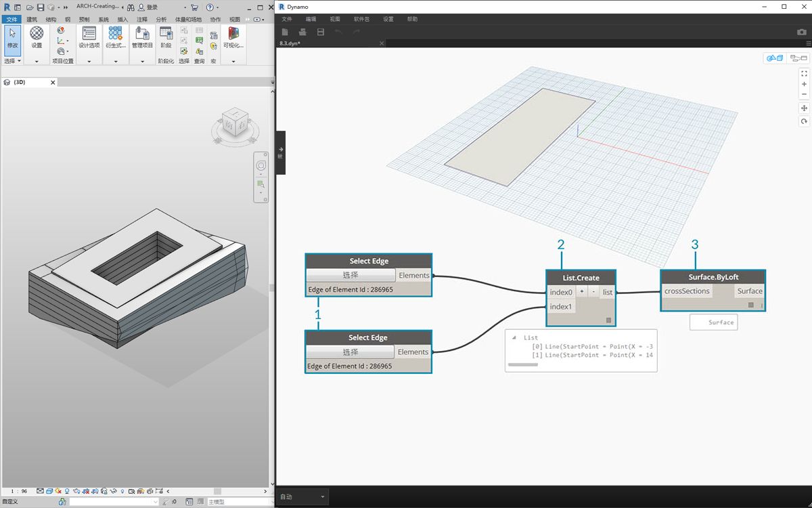Viewport: 812px width, 508px height.
Task: Toggle Surface.ByLoft node preview square
Action: point(750,305)
